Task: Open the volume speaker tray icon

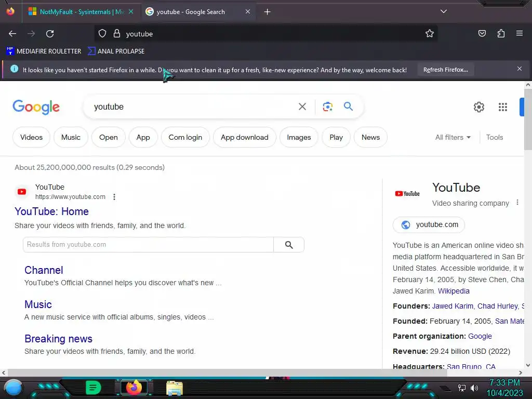Action: click(x=474, y=388)
